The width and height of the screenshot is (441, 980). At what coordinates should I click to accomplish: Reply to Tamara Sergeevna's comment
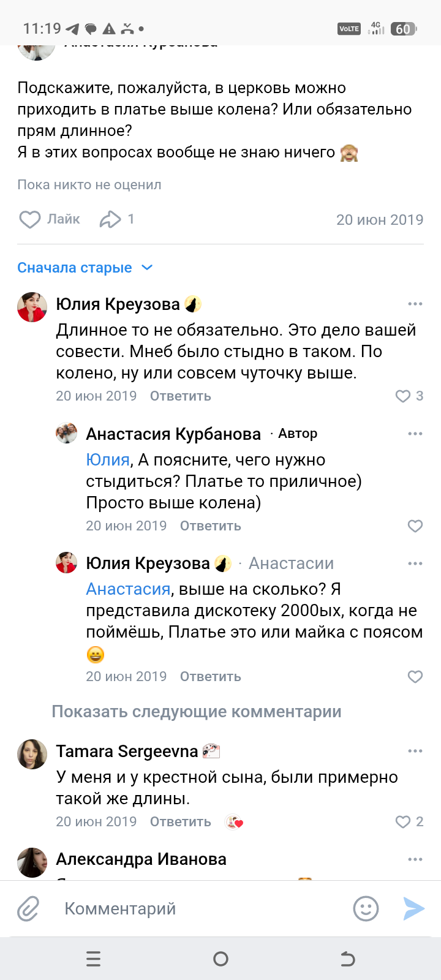pos(180,822)
